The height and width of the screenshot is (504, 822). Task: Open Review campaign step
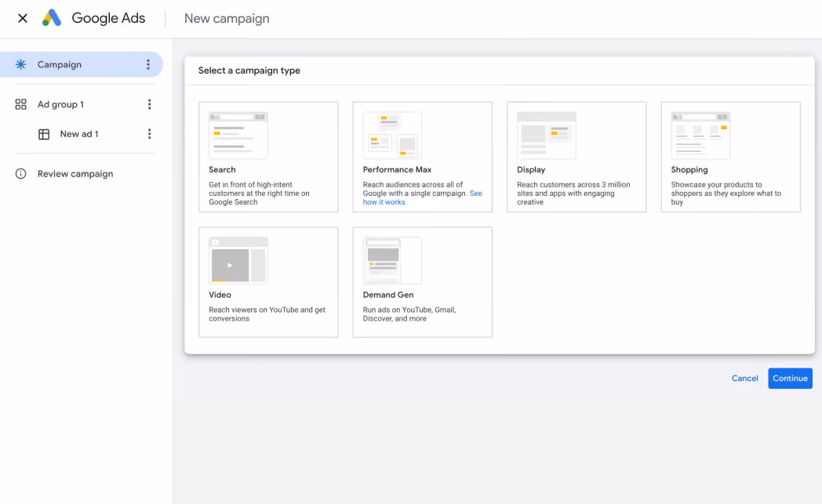pos(75,174)
